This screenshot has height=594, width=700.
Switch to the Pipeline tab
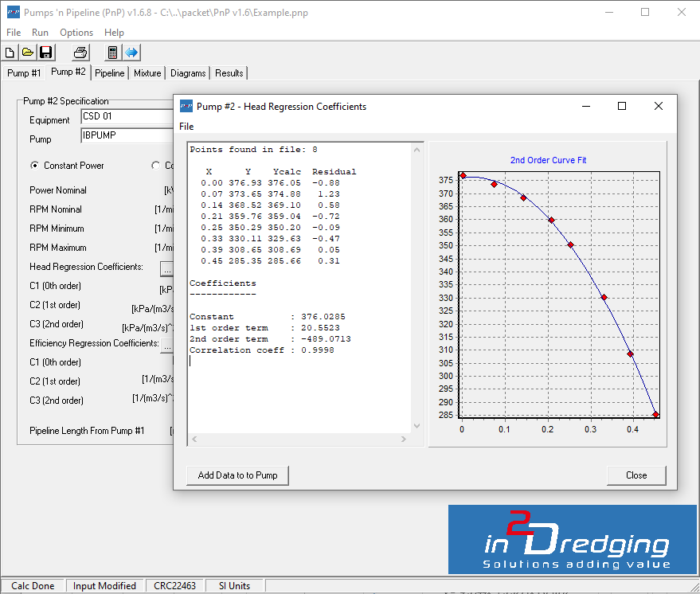(109, 72)
